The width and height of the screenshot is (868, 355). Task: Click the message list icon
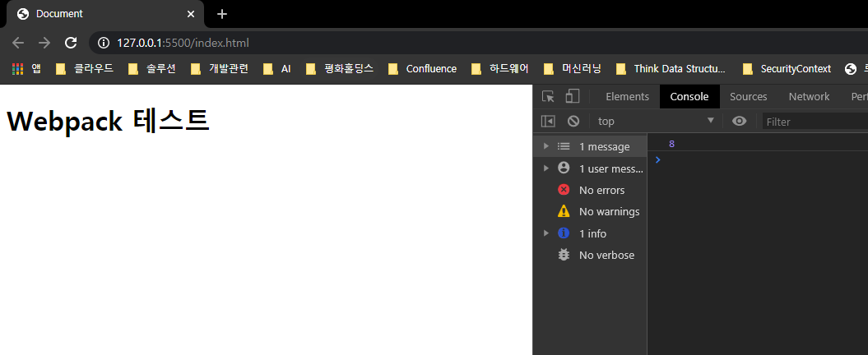pos(564,146)
